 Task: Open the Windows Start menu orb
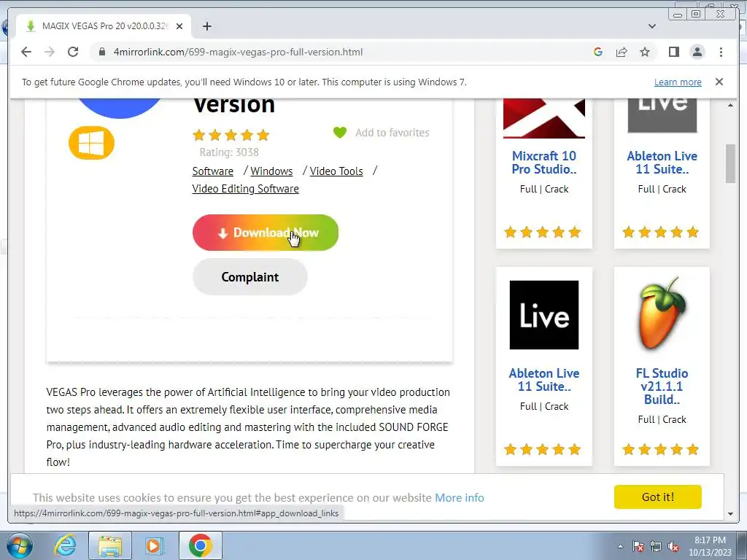tap(20, 545)
